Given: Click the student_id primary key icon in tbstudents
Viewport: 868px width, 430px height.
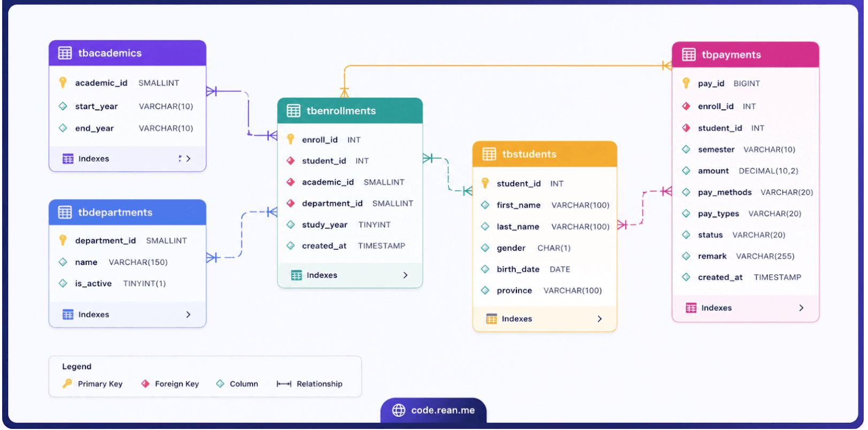Looking at the screenshot, I should [485, 183].
